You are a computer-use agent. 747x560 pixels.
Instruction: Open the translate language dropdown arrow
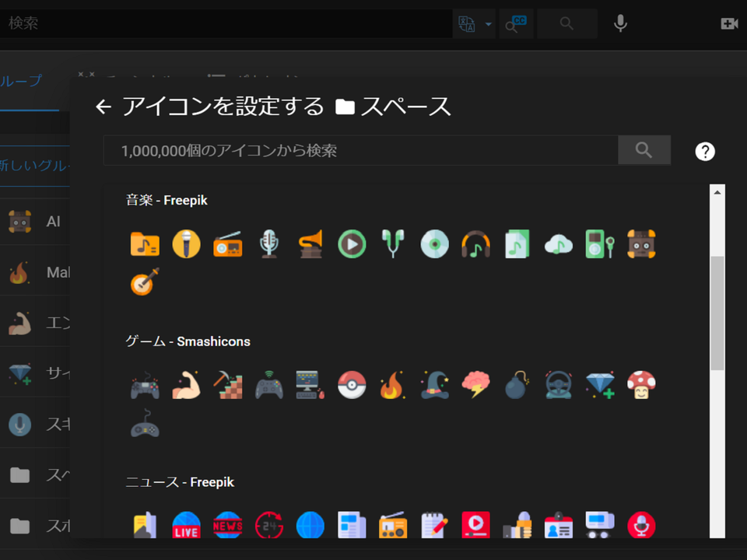tap(489, 24)
